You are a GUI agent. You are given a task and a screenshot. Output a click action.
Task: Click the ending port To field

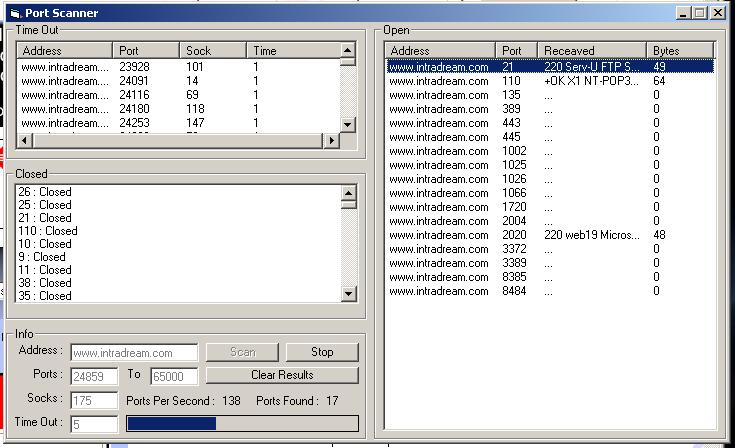coord(174,377)
